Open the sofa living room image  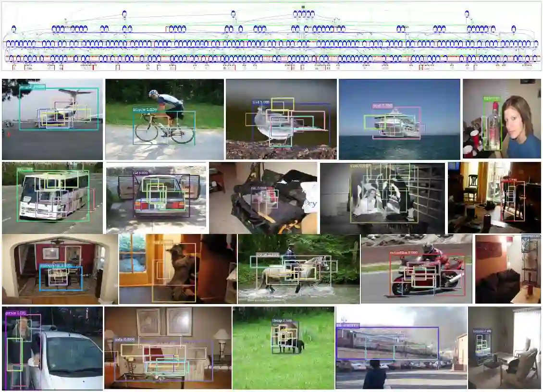(168, 348)
